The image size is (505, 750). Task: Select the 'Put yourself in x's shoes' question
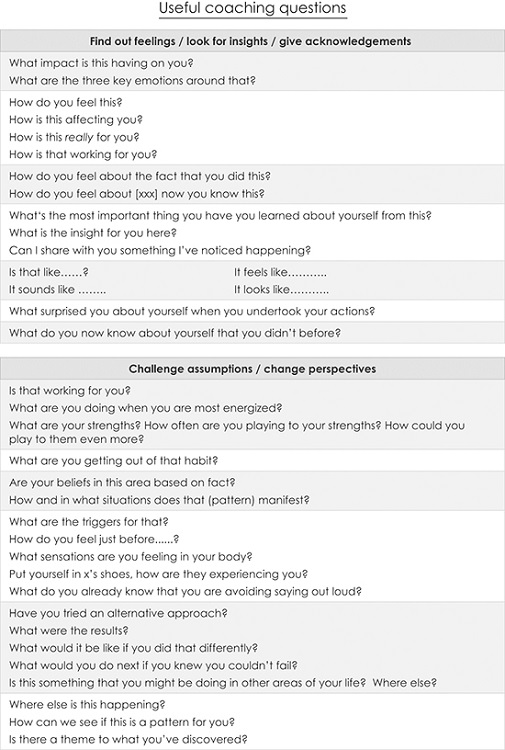click(158, 574)
